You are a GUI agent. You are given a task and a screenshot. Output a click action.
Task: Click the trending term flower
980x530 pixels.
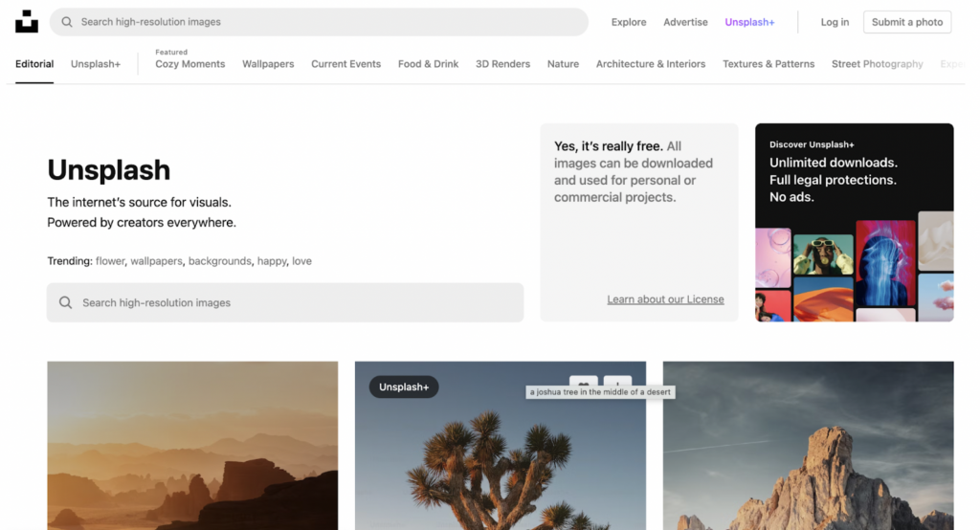click(x=110, y=261)
